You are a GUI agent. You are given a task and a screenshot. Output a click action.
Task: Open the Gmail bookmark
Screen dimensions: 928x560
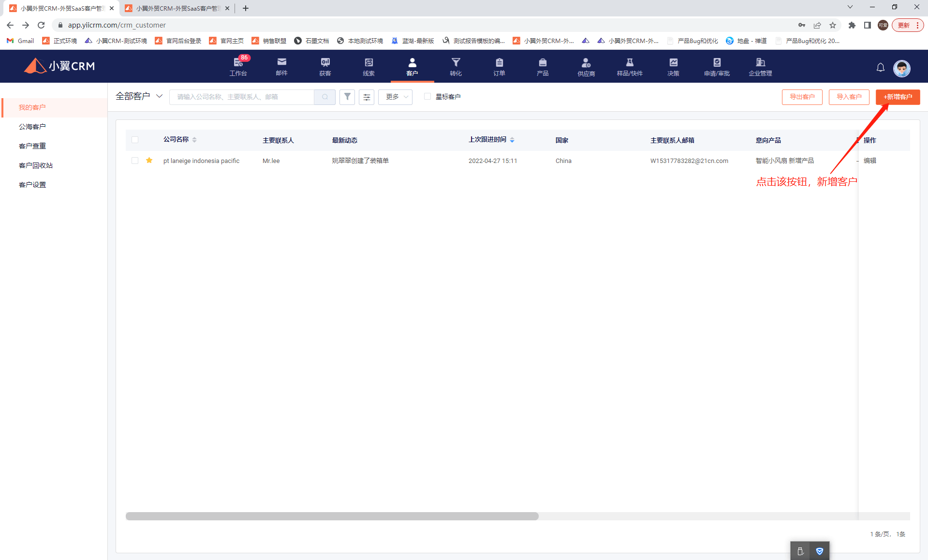coord(20,41)
